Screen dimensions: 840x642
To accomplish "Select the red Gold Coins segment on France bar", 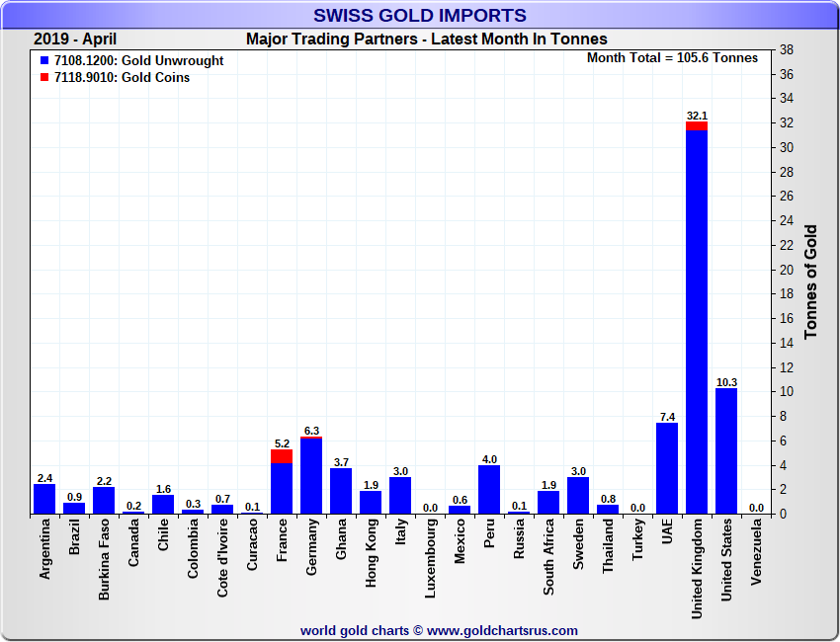I will 282,456.
